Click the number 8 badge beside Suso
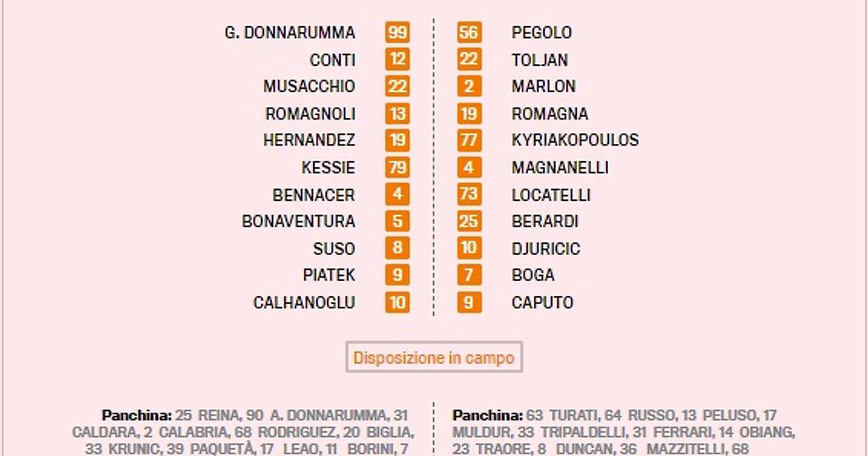Screen dimensions: 868x456 click(x=397, y=249)
